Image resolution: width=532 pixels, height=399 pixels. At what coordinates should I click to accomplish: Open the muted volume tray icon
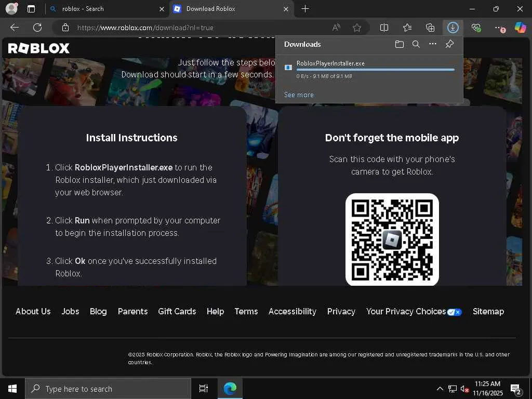[464, 389]
